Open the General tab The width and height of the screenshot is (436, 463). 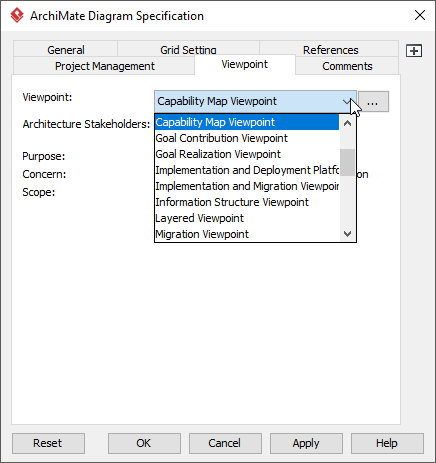tap(66, 49)
